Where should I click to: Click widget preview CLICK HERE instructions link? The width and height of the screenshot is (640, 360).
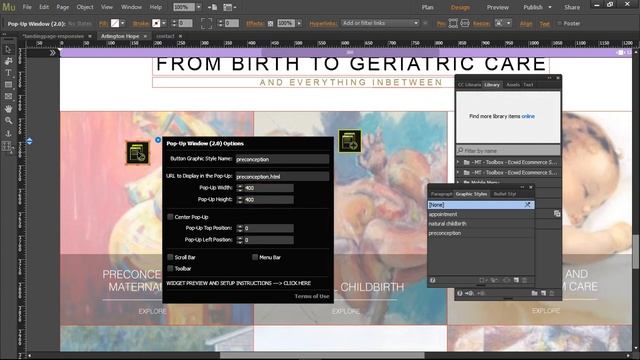pos(297,283)
